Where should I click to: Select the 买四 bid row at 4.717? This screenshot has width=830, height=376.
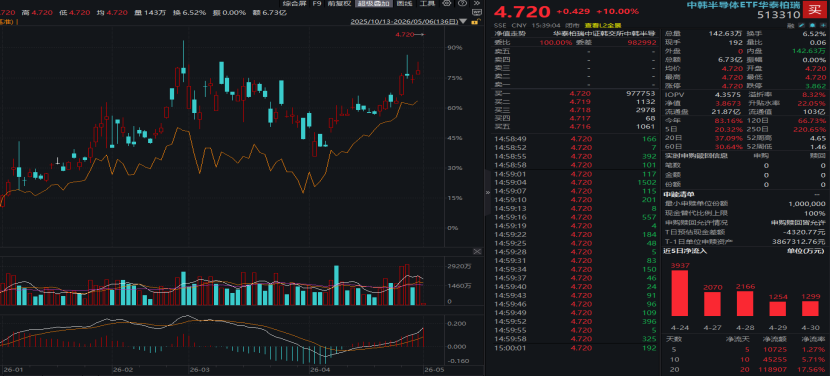click(576, 118)
